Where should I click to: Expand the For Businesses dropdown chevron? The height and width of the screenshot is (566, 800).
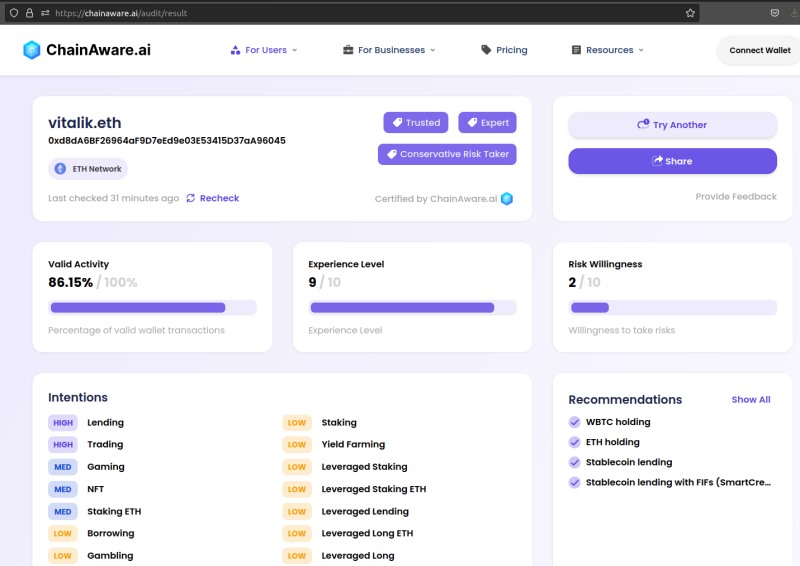pos(433,50)
